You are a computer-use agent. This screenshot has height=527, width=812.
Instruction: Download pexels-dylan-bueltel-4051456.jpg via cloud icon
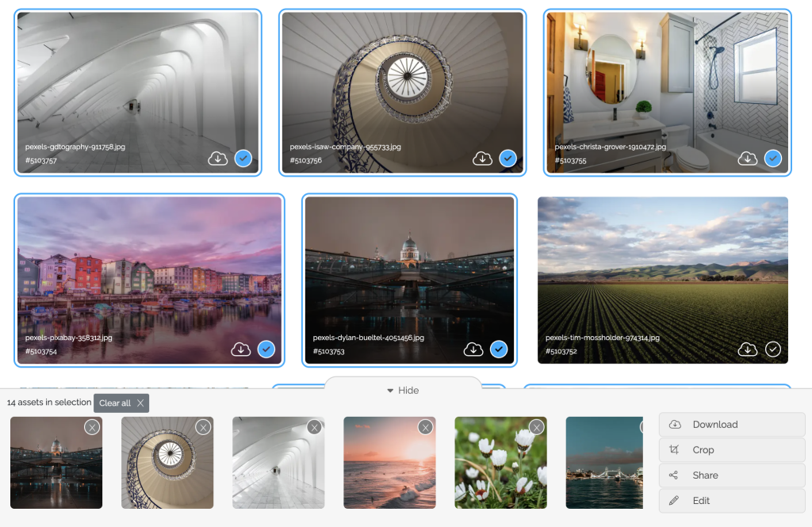coord(473,349)
